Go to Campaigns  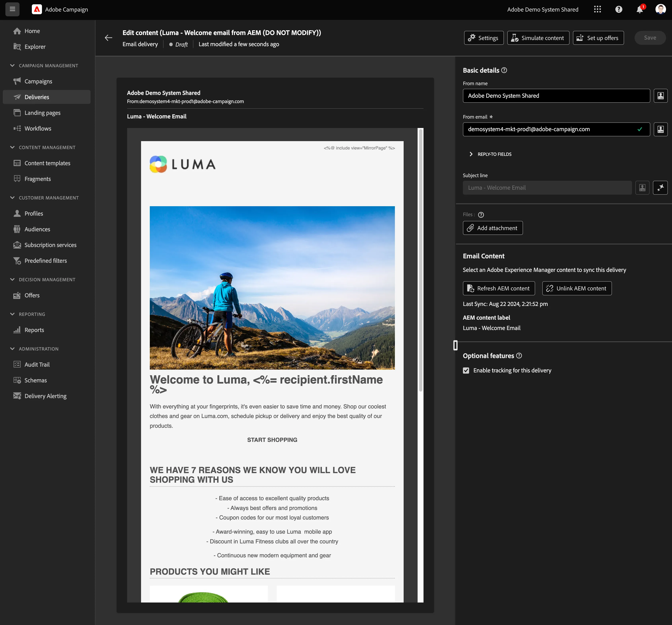[47, 81]
